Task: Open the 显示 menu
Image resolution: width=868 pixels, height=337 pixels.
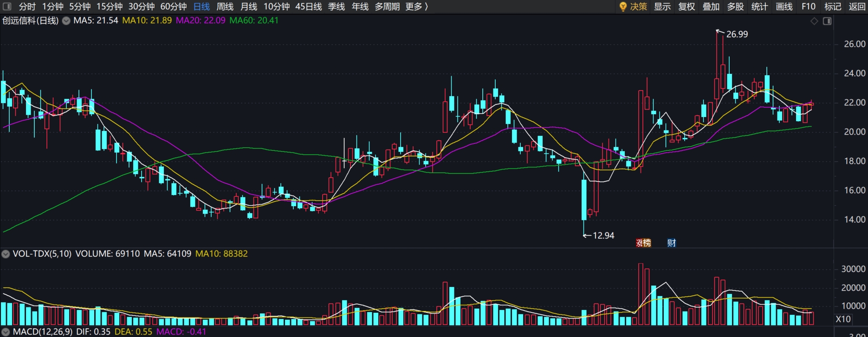Action: pos(662,6)
